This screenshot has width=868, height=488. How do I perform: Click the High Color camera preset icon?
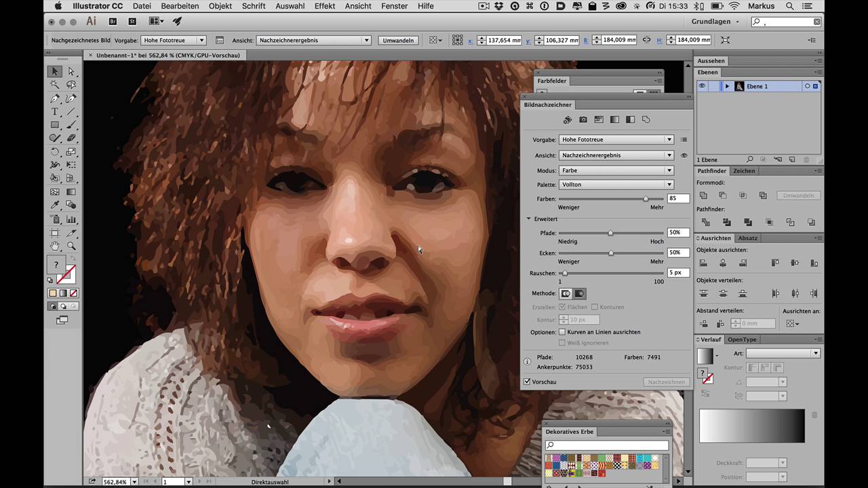[x=583, y=120]
